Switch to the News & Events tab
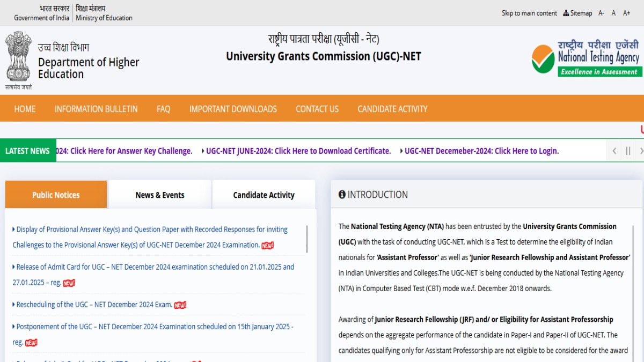Viewport: 644px width, 362px height. click(x=160, y=195)
